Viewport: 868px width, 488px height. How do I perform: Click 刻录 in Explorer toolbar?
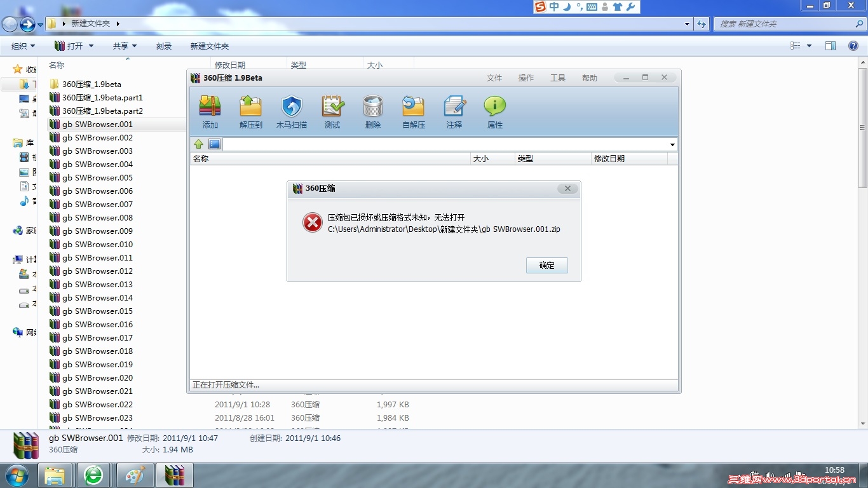(164, 46)
